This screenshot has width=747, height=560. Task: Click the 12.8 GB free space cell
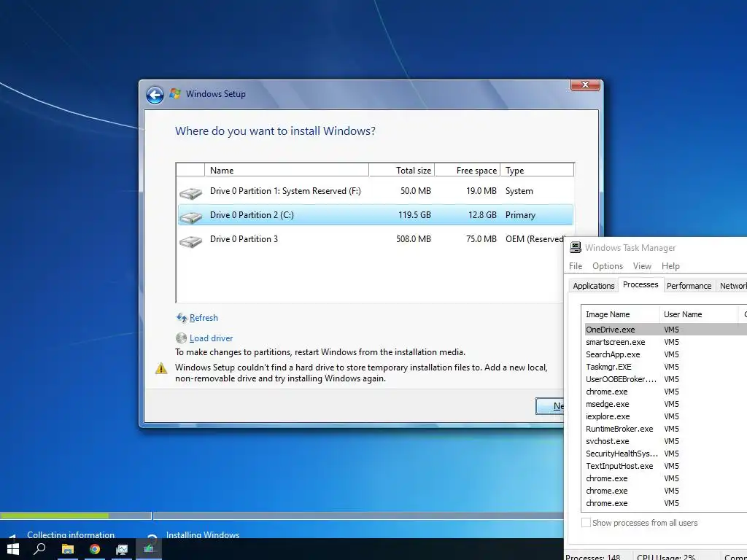482,215
